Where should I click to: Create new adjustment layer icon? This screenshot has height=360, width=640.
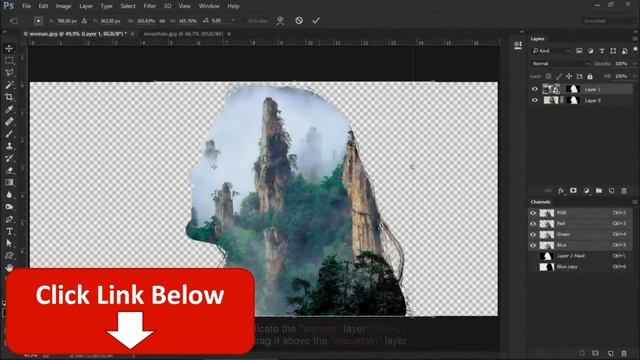pos(586,191)
